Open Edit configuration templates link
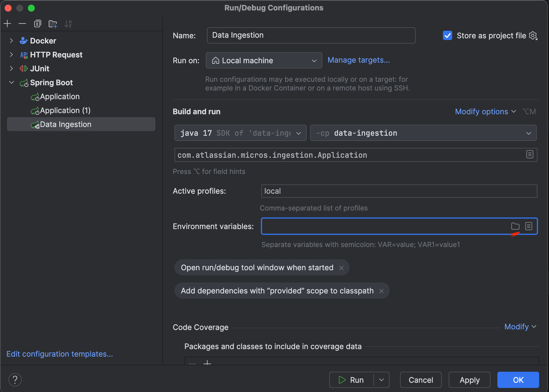Image resolution: width=549 pixels, height=392 pixels. pos(60,354)
